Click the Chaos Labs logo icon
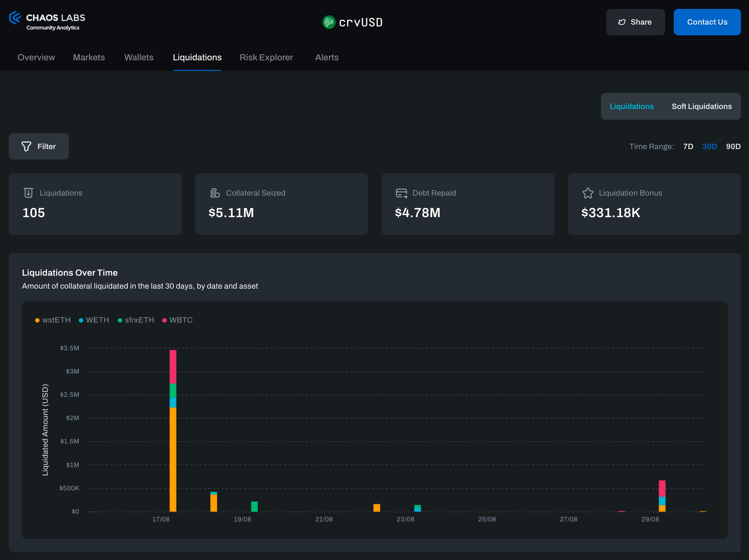This screenshot has height=560, width=749. tap(15, 18)
